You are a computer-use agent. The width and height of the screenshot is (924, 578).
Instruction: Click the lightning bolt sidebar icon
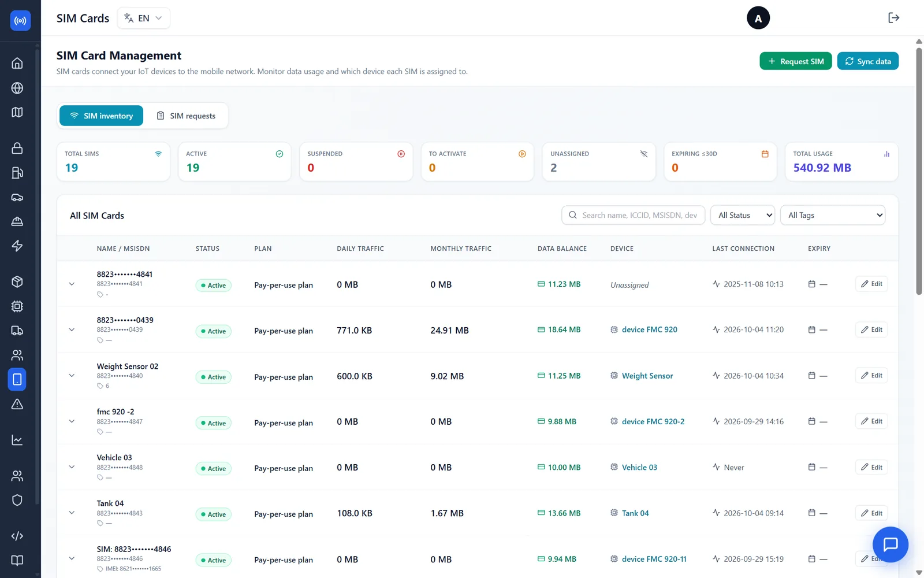pos(17,246)
